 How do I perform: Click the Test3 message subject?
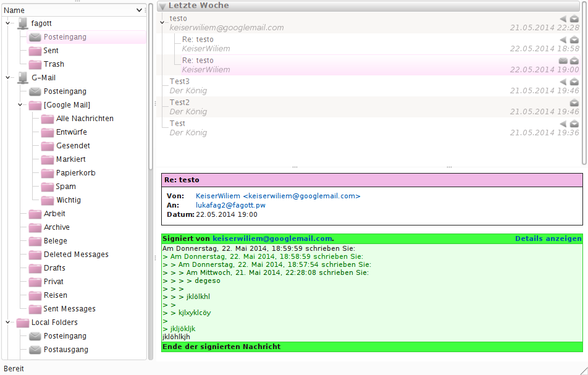180,82
